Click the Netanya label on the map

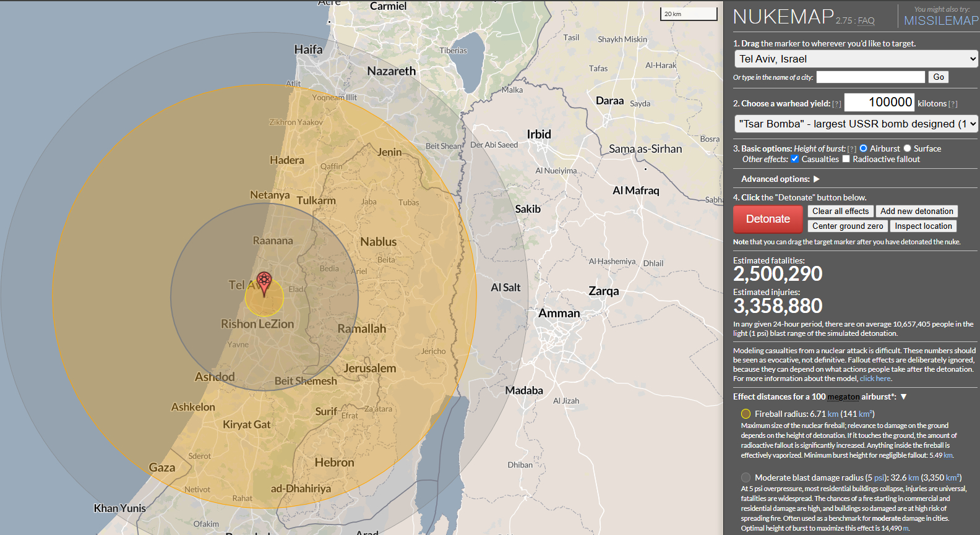coord(270,195)
